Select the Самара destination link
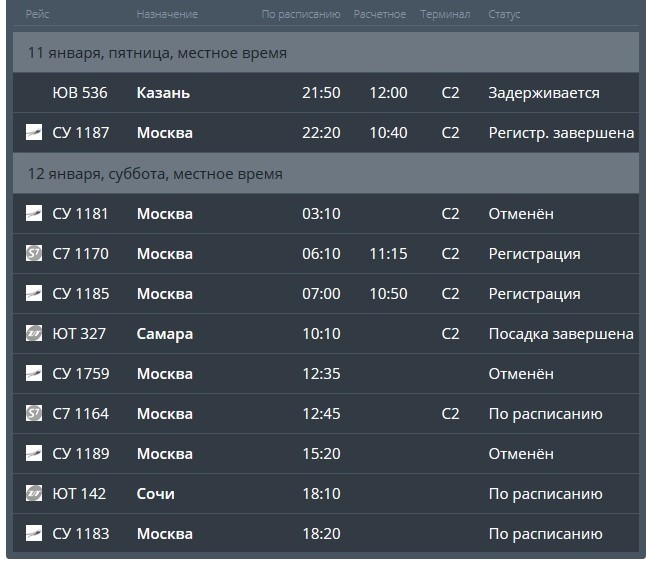This screenshot has width=655, height=566. [x=165, y=334]
